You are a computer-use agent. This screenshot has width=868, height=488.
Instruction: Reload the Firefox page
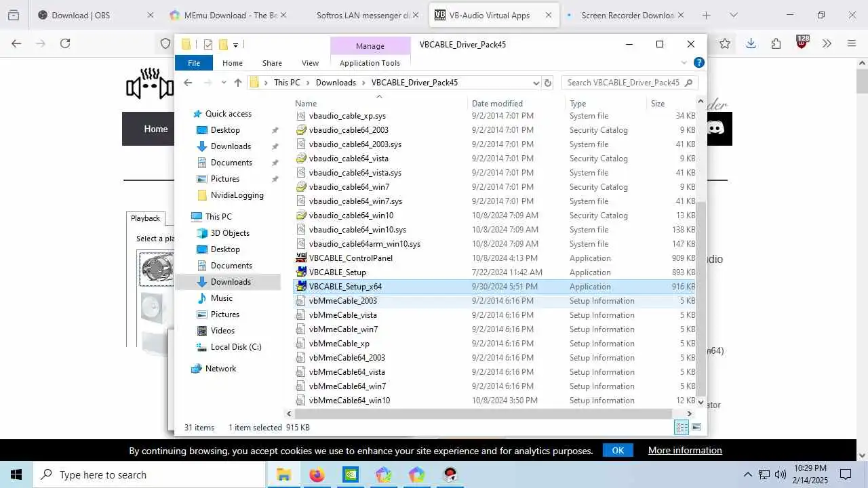pyautogui.click(x=65, y=43)
